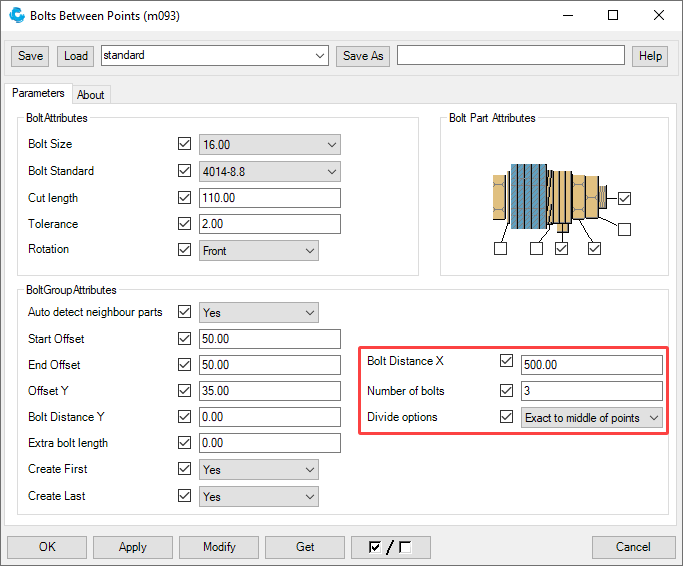Uncheck the Bolt Size checkbox
This screenshot has width=683, height=566.
coord(184,145)
